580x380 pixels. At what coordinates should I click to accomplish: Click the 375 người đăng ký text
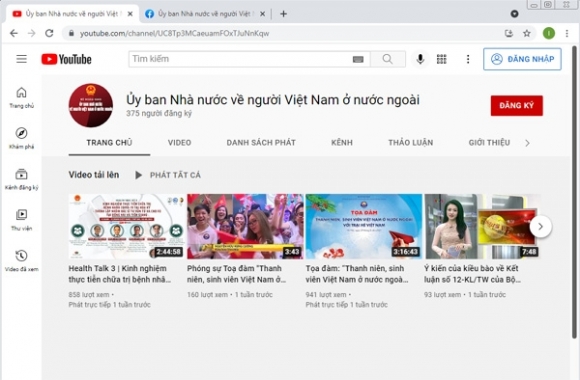coord(159,114)
